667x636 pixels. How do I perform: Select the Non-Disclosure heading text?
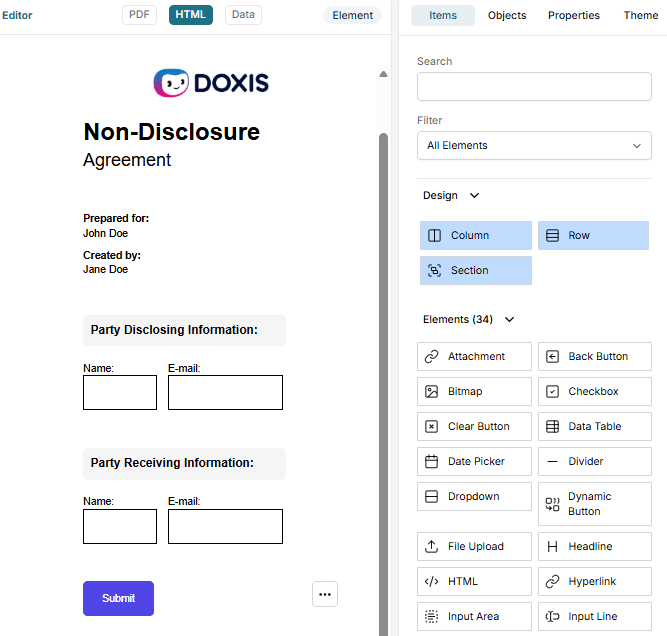[171, 131]
